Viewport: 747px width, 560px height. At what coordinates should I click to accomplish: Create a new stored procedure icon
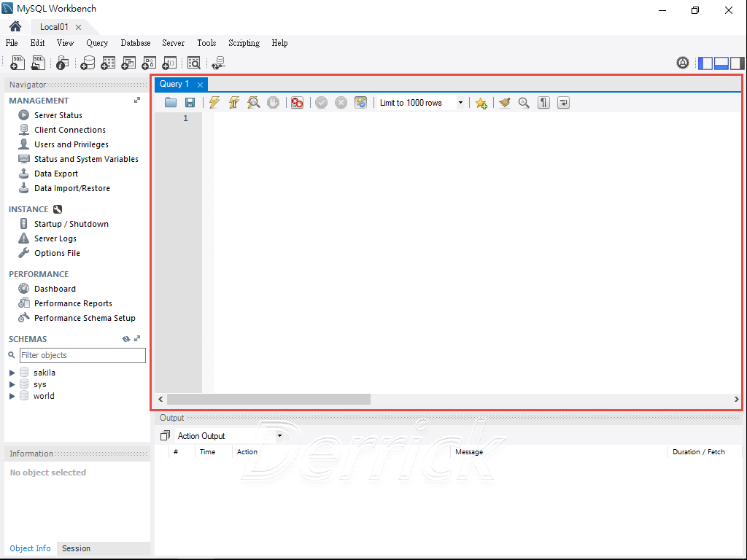pyautogui.click(x=149, y=63)
